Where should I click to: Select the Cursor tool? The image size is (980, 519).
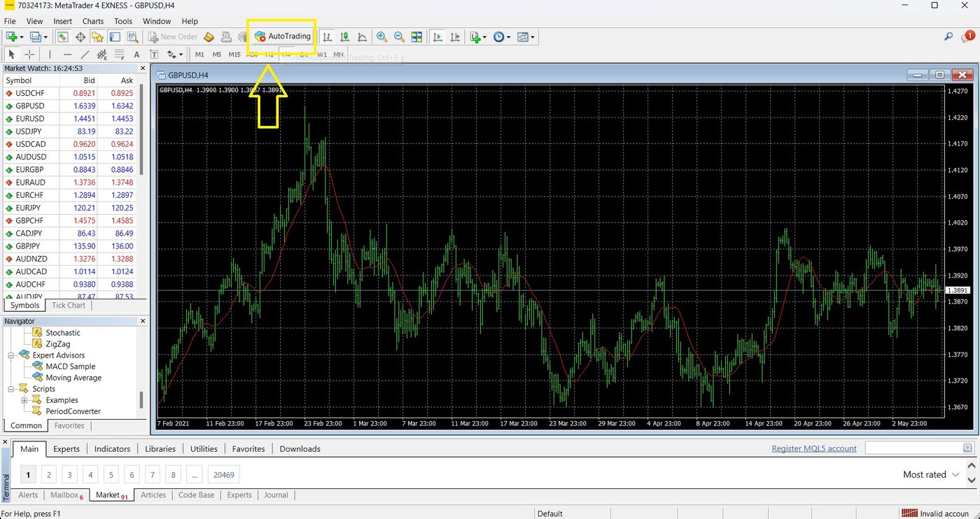click(x=11, y=54)
